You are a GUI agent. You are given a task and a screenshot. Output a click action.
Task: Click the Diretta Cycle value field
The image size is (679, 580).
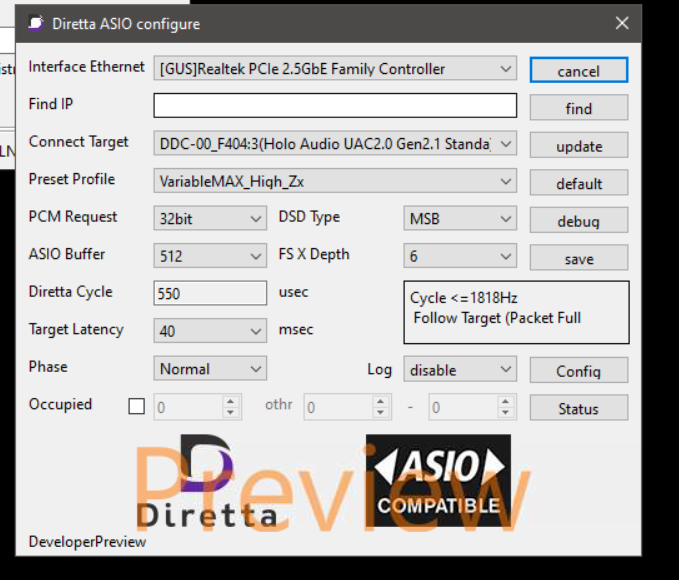[210, 294]
